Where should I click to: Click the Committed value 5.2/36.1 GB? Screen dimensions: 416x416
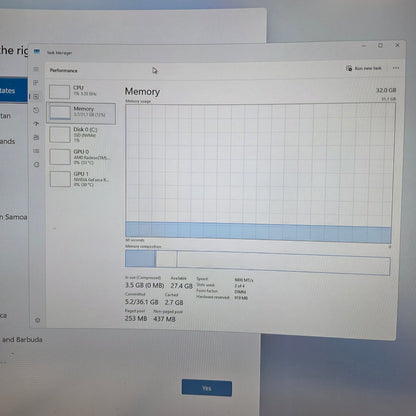click(x=141, y=302)
